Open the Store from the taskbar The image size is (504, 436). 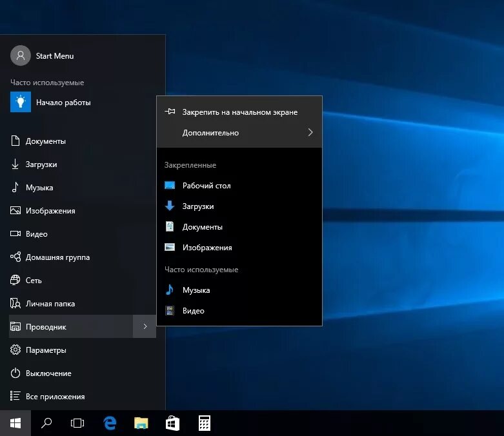[172, 423]
